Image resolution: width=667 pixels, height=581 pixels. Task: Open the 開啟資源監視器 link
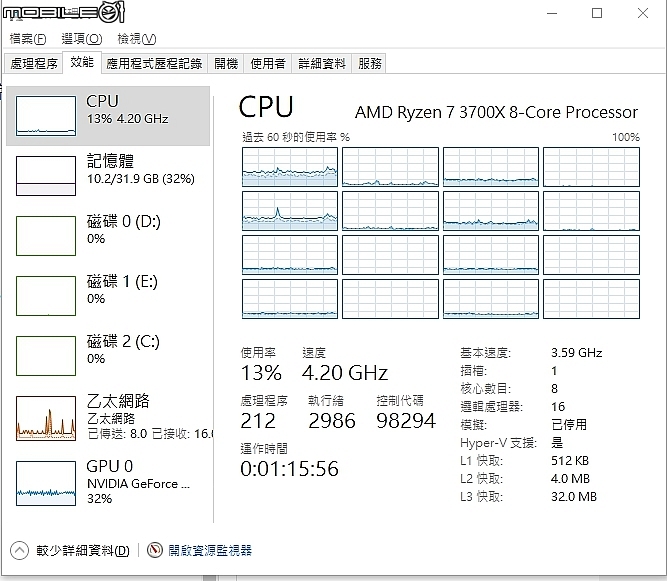(x=210, y=550)
